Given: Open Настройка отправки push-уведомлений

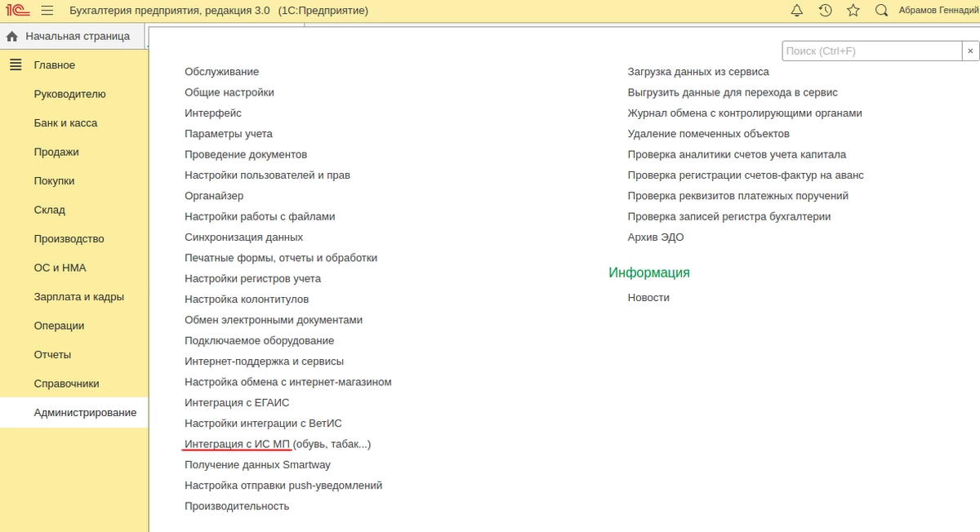Looking at the screenshot, I should pyautogui.click(x=283, y=485).
